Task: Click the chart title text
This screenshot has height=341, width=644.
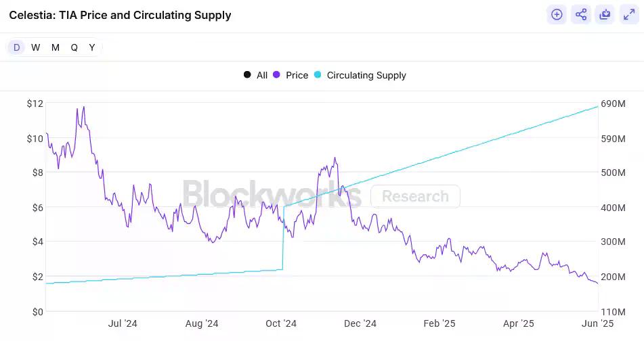Action: tap(120, 15)
